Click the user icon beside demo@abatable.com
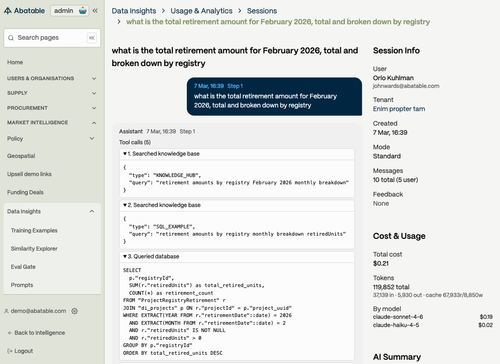The image size is (500, 364). coord(6,311)
